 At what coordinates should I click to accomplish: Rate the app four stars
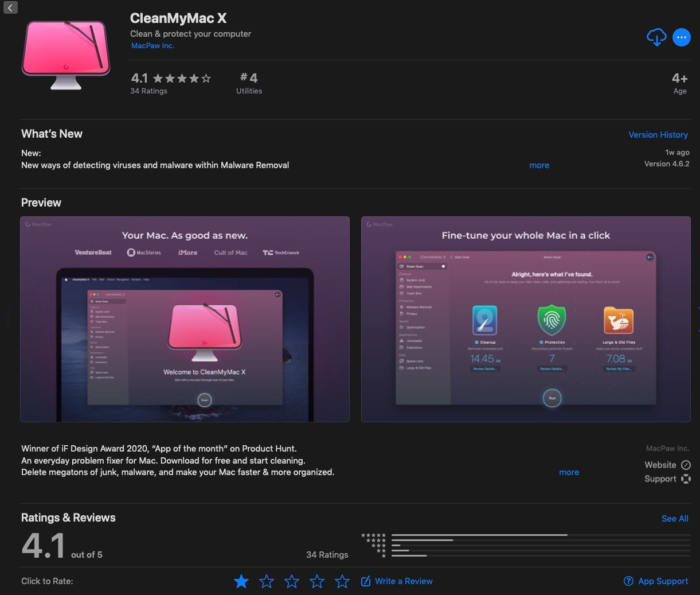(317, 581)
